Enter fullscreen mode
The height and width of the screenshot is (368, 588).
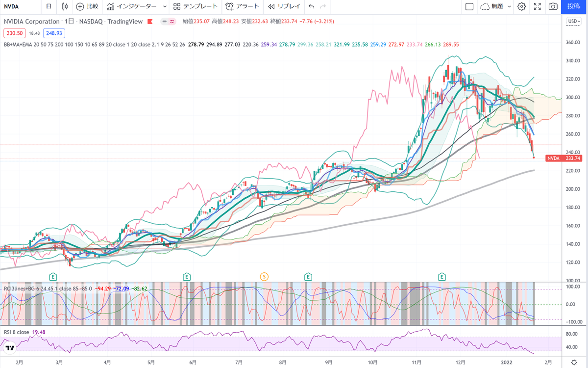click(537, 6)
